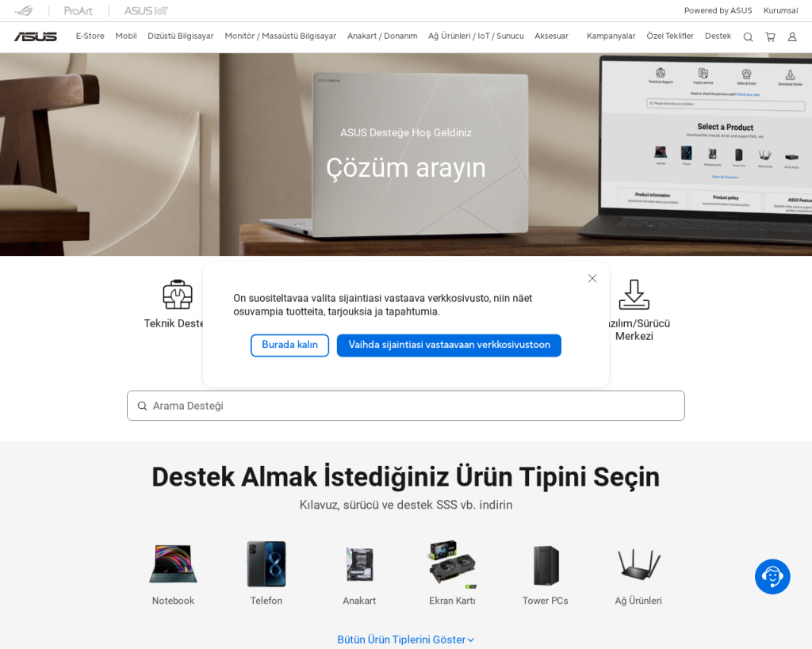The image size is (812, 649).
Task: Close the location suggestion popup
Action: coord(592,278)
